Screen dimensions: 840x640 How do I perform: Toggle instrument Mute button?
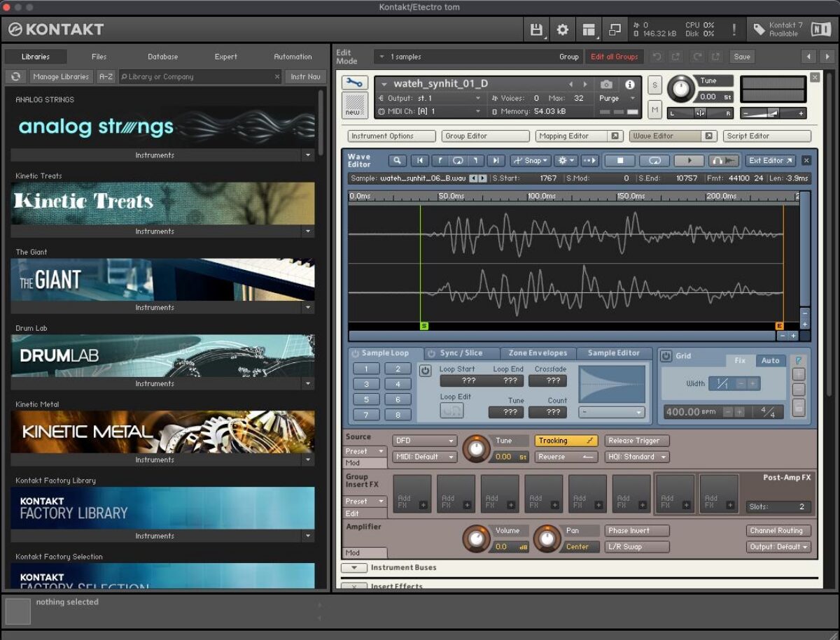click(654, 110)
